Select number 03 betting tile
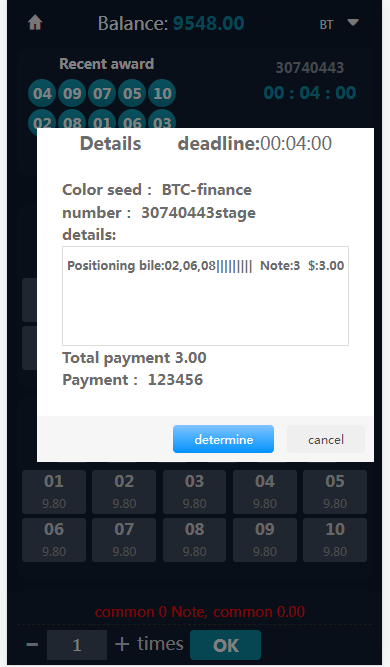 194,492
